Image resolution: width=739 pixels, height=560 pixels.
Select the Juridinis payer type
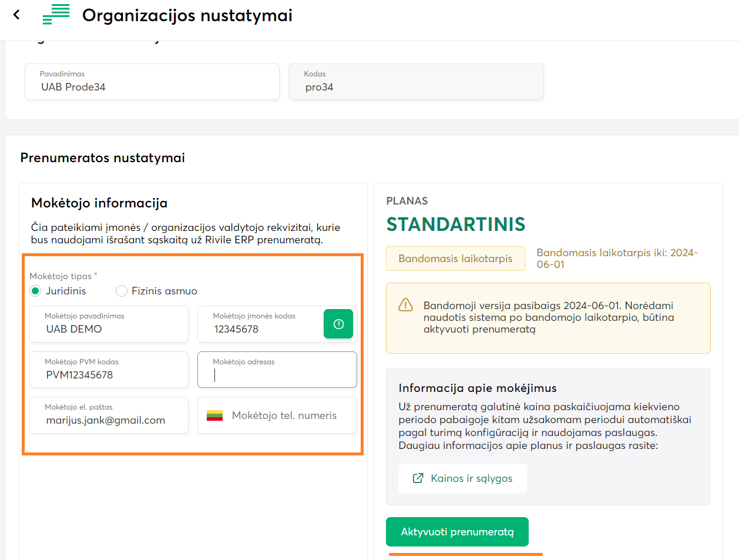(36, 291)
